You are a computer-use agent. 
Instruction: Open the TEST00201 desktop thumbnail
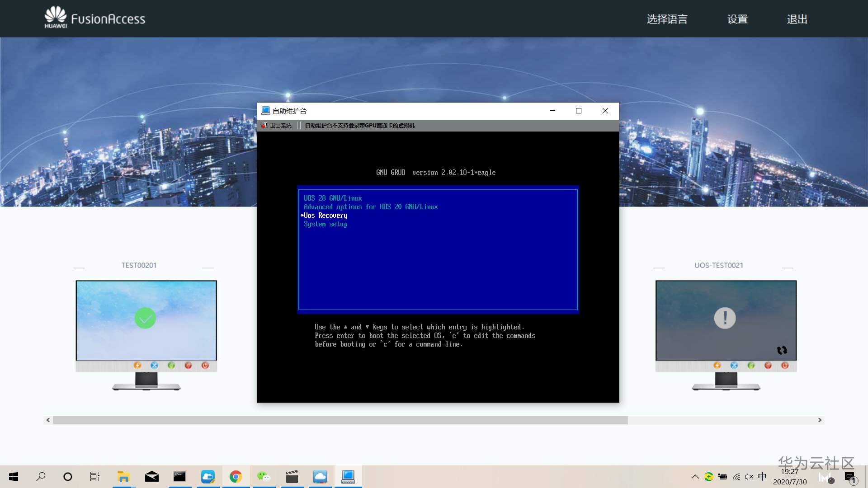[x=146, y=320]
